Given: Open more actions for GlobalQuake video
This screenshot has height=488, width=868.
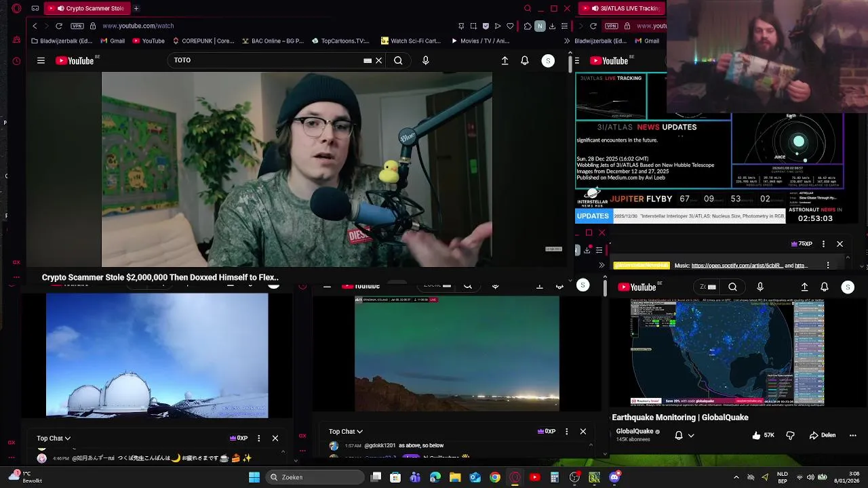Looking at the screenshot, I should pyautogui.click(x=853, y=435).
